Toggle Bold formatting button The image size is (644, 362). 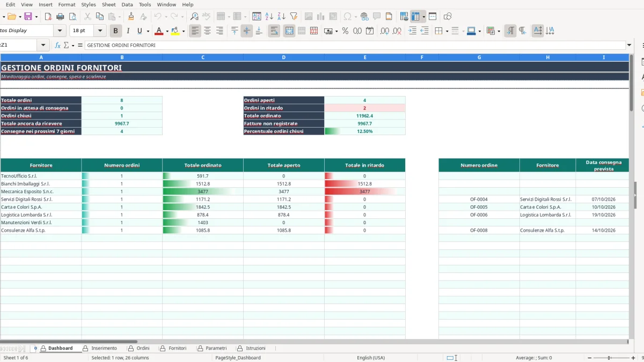coord(115,31)
